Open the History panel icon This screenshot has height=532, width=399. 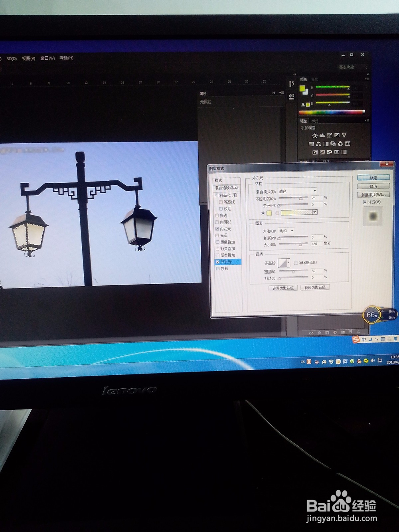[291, 84]
